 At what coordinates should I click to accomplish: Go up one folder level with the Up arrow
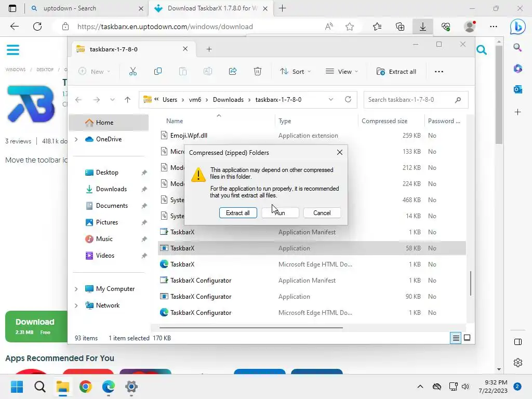tap(128, 100)
